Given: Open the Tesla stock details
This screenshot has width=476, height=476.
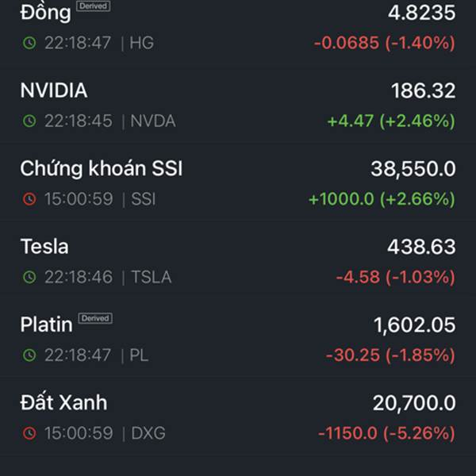Looking at the screenshot, I should coord(44,247).
